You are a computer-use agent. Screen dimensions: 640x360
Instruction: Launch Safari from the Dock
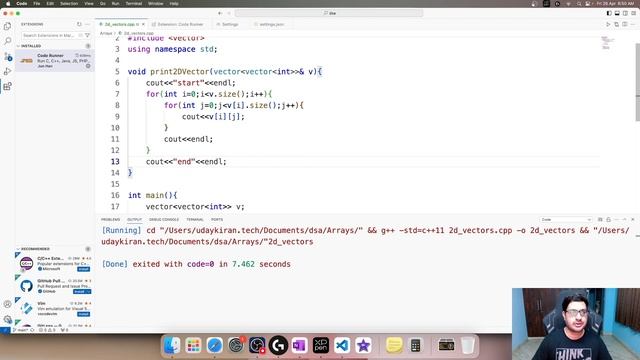click(215, 345)
